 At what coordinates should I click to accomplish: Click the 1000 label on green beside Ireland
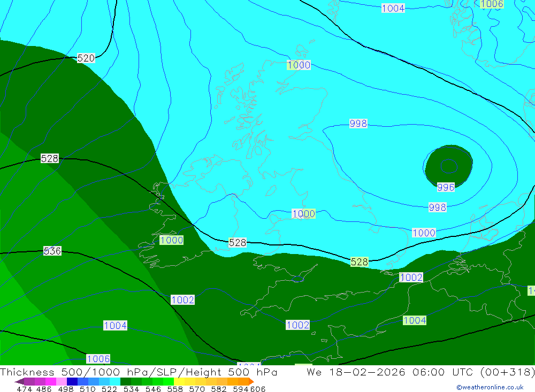pyautogui.click(x=172, y=240)
